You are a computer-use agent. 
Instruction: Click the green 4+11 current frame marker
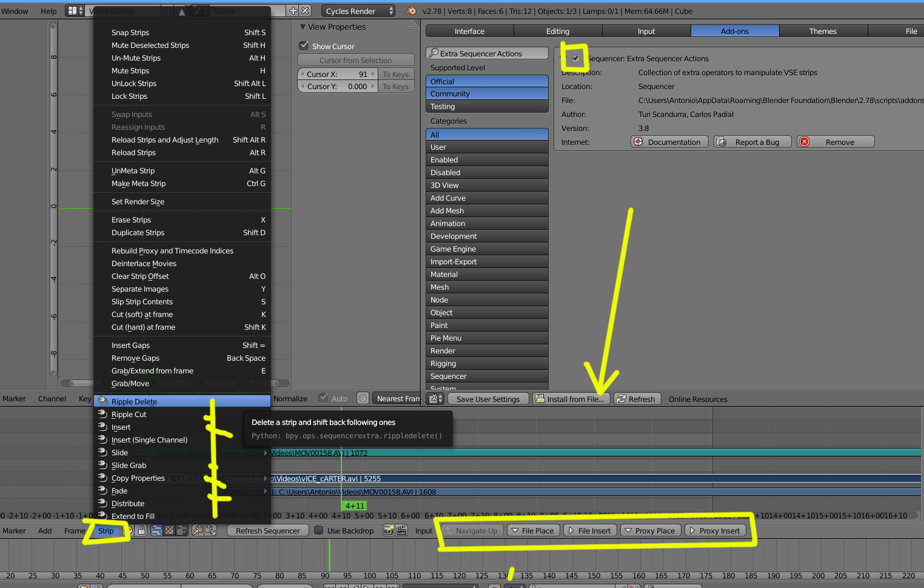354,506
